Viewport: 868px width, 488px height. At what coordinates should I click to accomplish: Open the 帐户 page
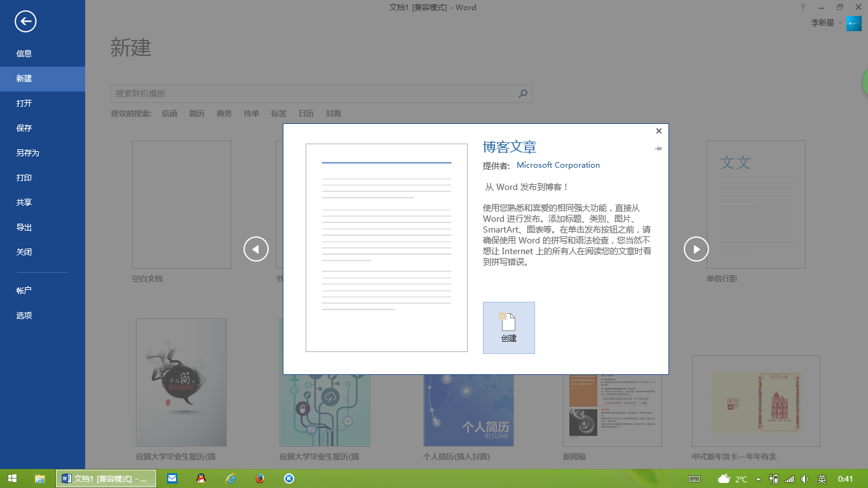coord(43,290)
